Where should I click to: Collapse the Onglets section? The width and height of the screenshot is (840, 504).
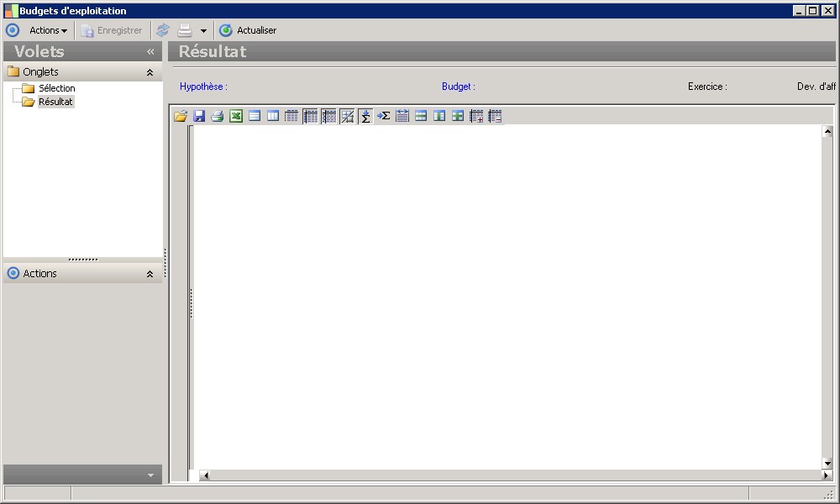coord(150,72)
